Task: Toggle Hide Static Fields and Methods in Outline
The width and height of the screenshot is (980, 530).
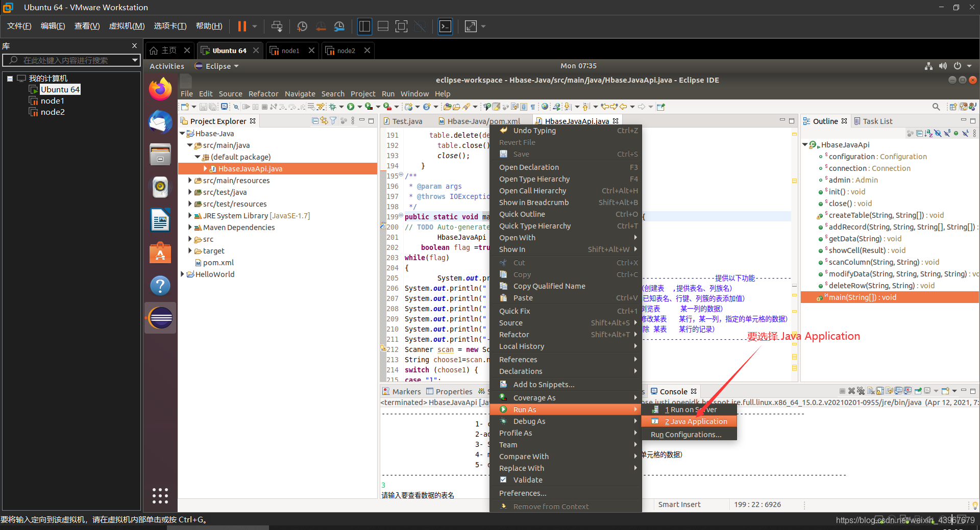Action: [947, 133]
